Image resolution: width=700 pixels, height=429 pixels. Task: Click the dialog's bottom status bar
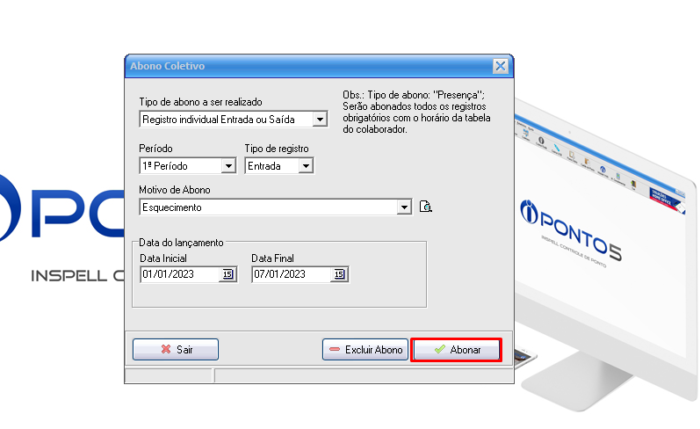click(x=318, y=376)
